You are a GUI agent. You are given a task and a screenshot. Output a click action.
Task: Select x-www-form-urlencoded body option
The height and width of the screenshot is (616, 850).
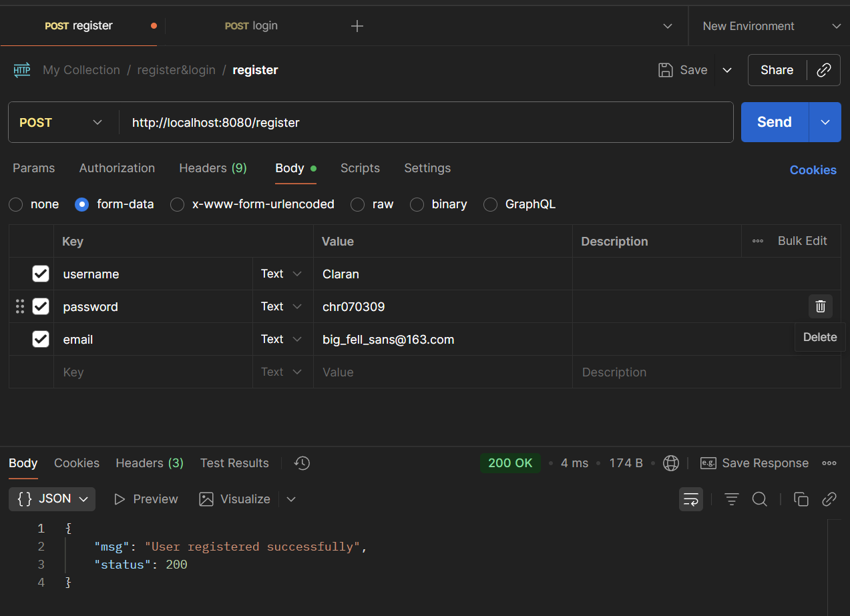[x=178, y=204]
